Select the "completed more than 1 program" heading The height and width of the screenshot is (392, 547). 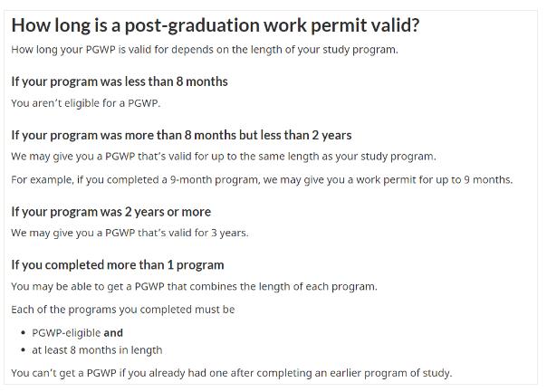click(117, 264)
